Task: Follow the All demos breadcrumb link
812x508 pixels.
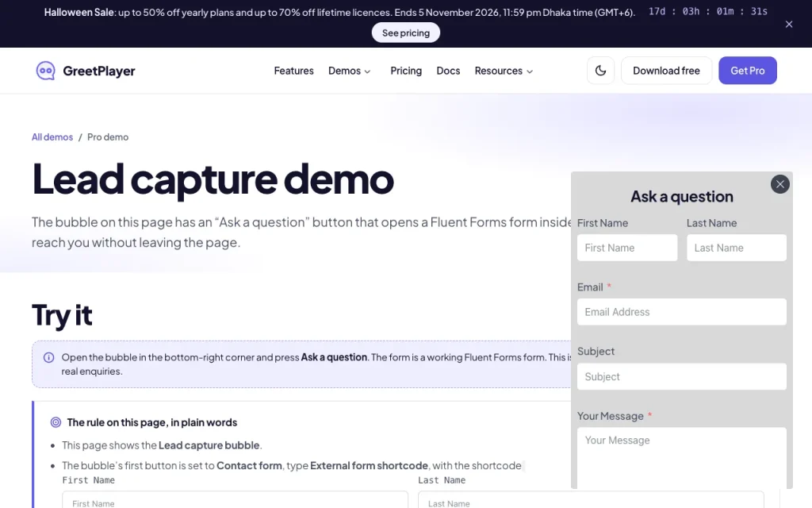Action: [x=52, y=137]
